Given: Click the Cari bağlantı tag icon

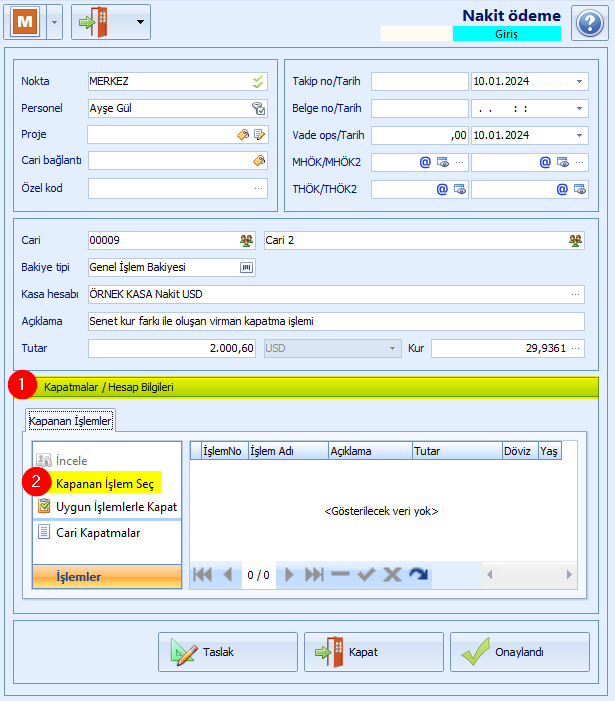Looking at the screenshot, I should point(259,160).
